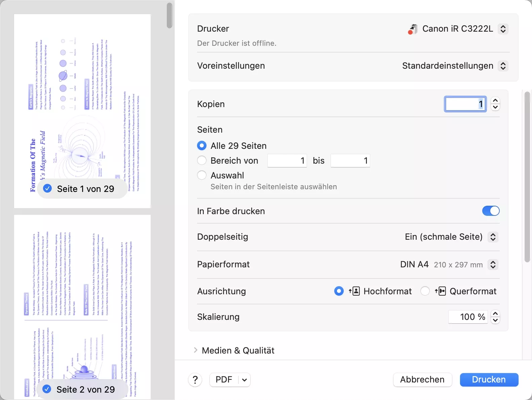Click the Kopien stepper arrows
The height and width of the screenshot is (400, 532).
point(495,104)
